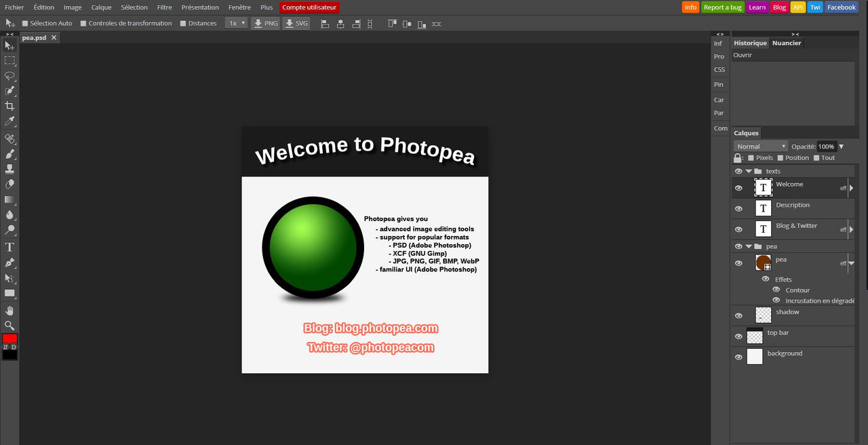The image size is (868, 445).
Task: Collapse the texts folder
Action: click(x=749, y=171)
